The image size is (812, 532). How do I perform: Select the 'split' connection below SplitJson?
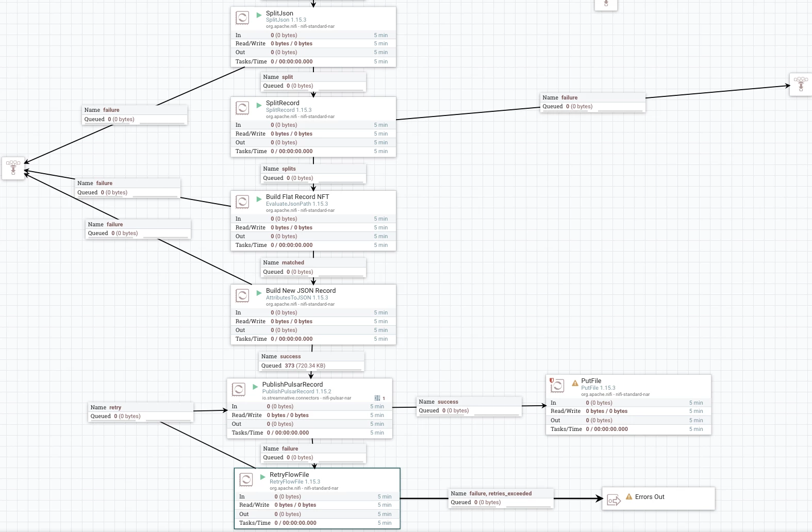313,81
